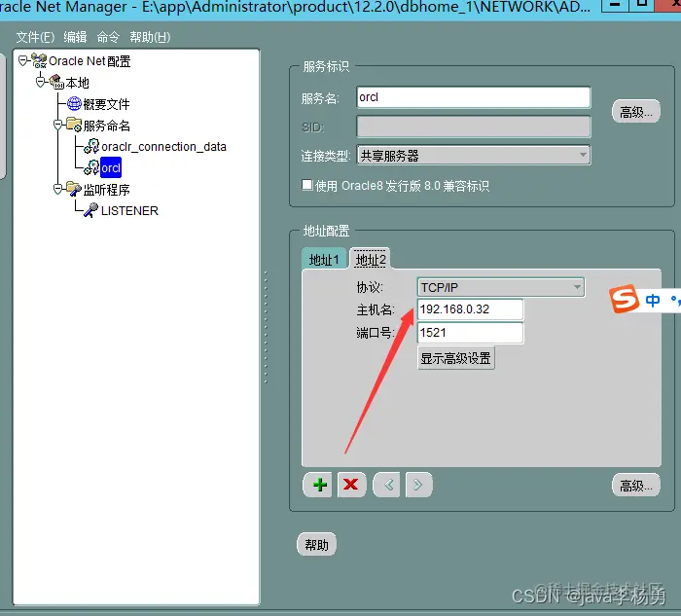Screen dimensions: 681x616
Task: Click the 服务名 input field
Action: [474, 97]
